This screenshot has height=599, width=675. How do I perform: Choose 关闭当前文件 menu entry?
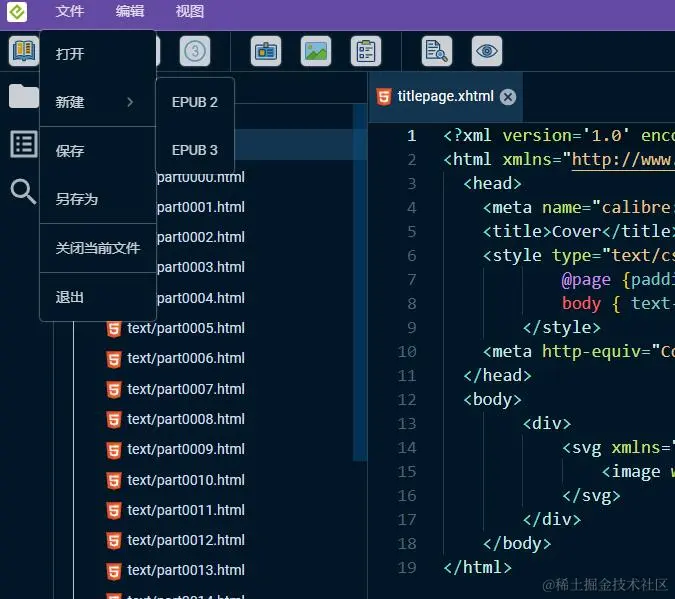pyautogui.click(x=98, y=248)
